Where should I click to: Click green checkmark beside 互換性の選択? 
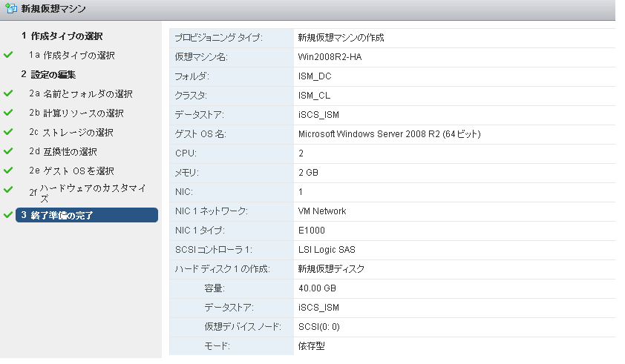click(x=8, y=151)
